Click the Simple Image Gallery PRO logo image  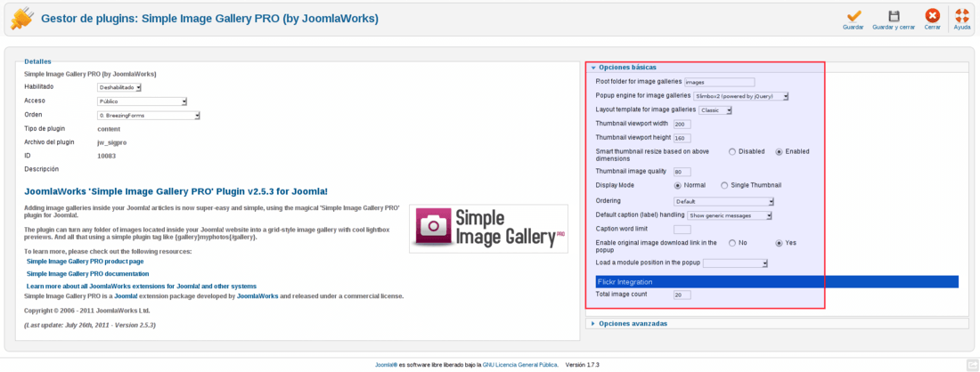tap(489, 229)
